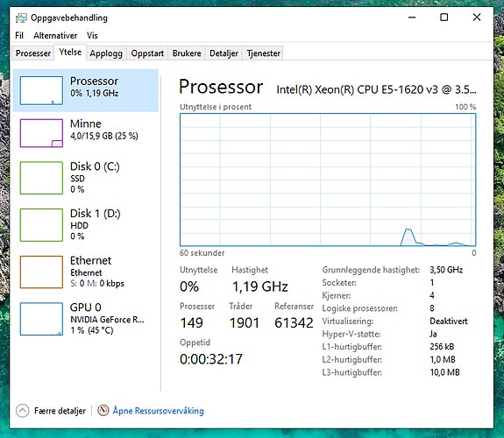Open the Fil menu
The image size is (504, 438).
[19, 35]
